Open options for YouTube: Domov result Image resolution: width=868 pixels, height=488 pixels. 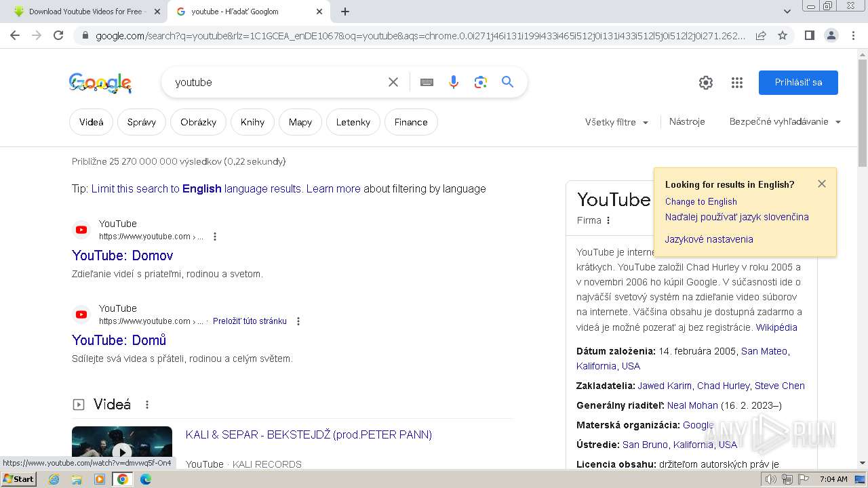click(x=215, y=237)
